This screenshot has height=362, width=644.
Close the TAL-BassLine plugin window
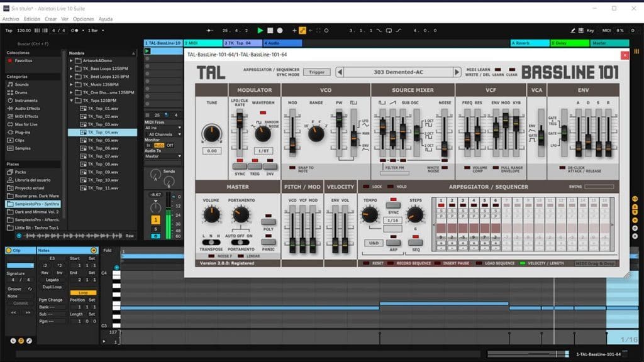tap(625, 55)
